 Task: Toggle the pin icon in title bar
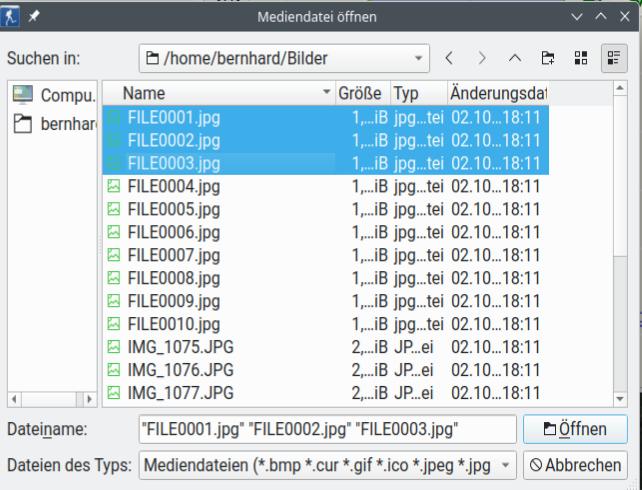coord(34,17)
